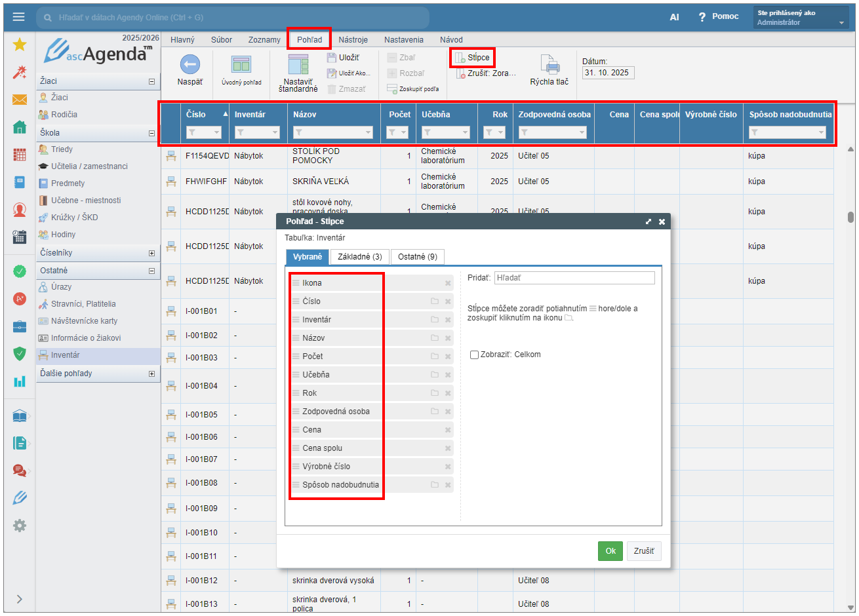Switch to the Základné (3) tab

tap(359, 257)
